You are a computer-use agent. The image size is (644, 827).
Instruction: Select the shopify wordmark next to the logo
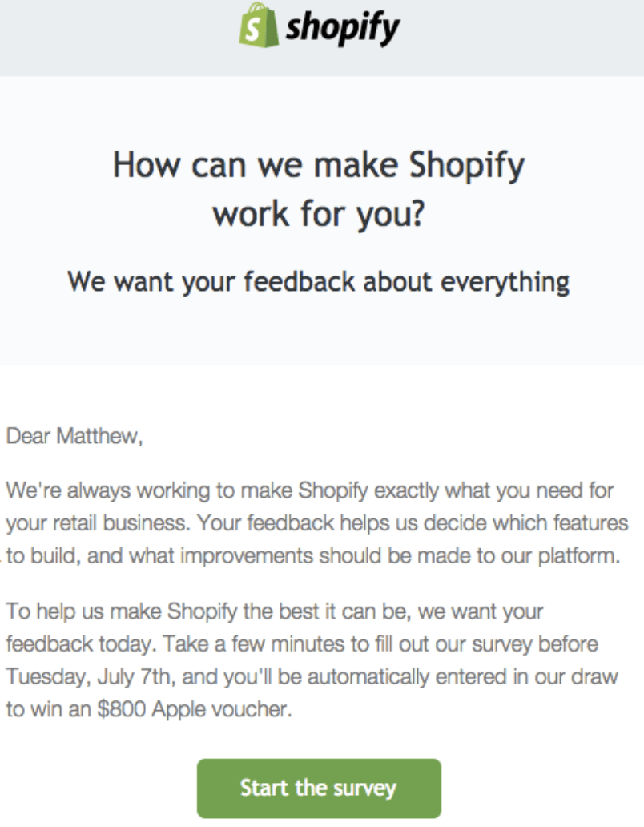pos(342,27)
